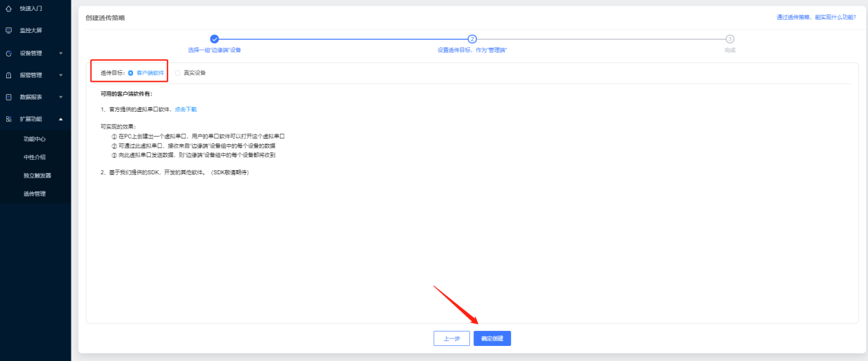Click the 点击下载 download link

(x=185, y=109)
